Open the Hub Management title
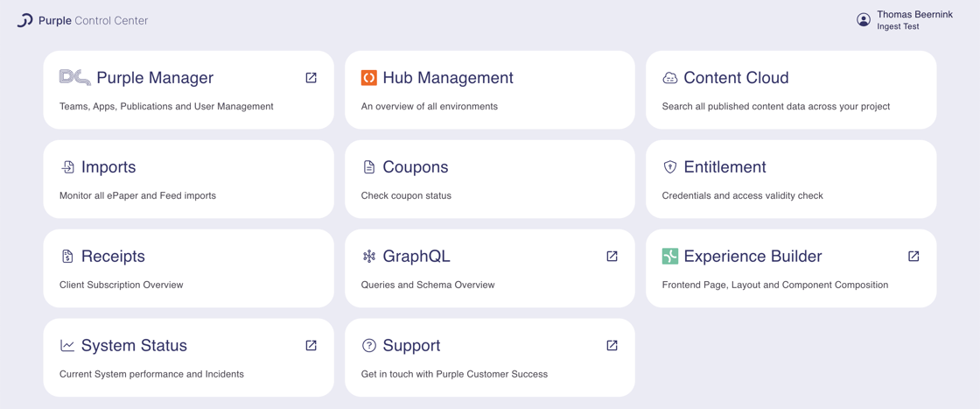The height and width of the screenshot is (409, 980). click(448, 78)
